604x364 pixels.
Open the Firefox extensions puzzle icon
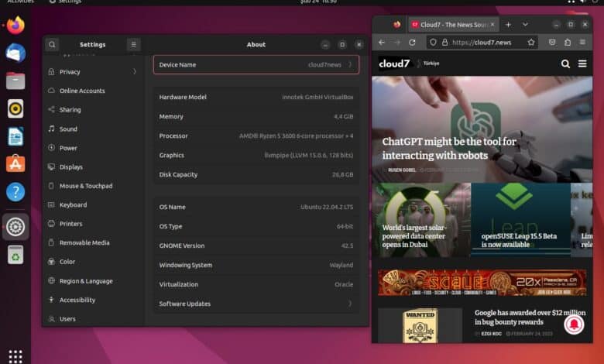(x=568, y=43)
